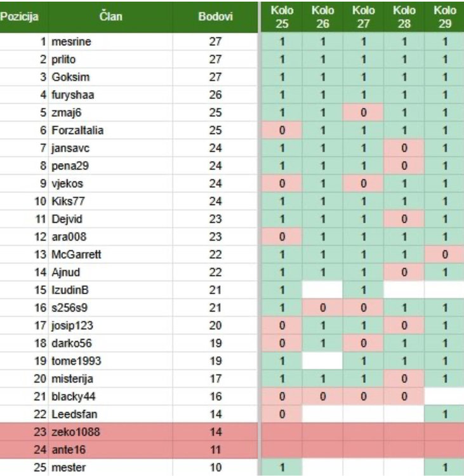Click the Pozicija column header
Screen dimensions: 464x476
tap(19, 17)
